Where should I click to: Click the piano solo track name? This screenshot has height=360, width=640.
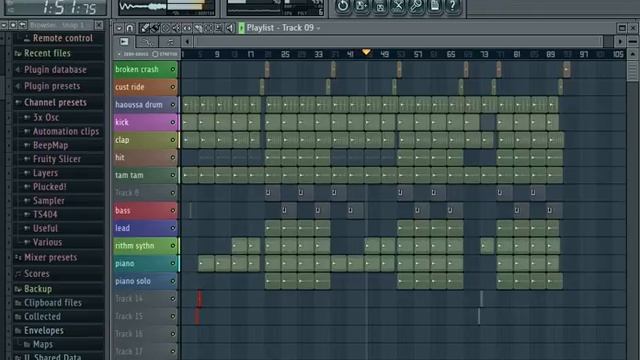tap(133, 281)
